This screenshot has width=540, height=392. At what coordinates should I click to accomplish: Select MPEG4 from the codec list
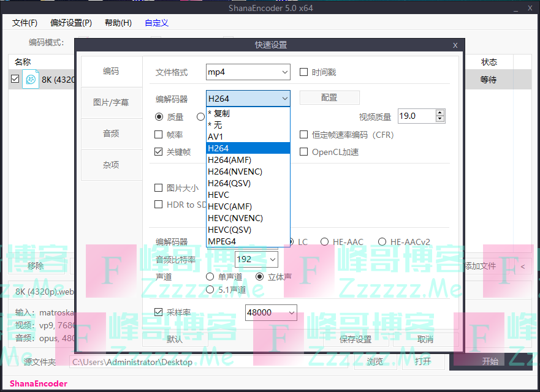pos(221,241)
